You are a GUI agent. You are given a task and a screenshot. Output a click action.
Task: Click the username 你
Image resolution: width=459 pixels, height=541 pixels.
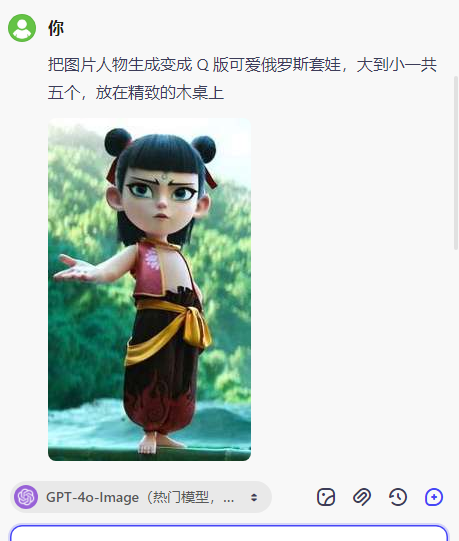56,28
